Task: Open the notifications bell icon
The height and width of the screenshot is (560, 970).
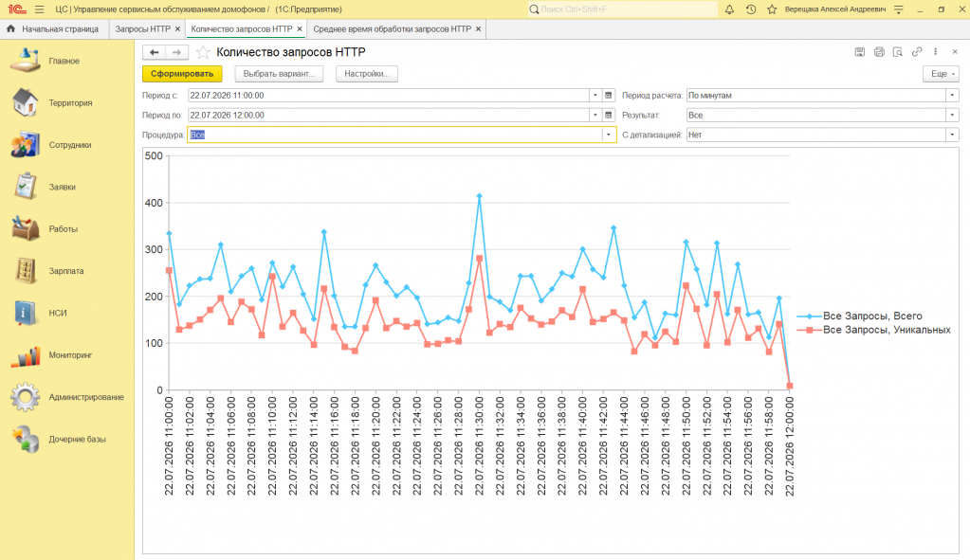Action: [x=729, y=9]
